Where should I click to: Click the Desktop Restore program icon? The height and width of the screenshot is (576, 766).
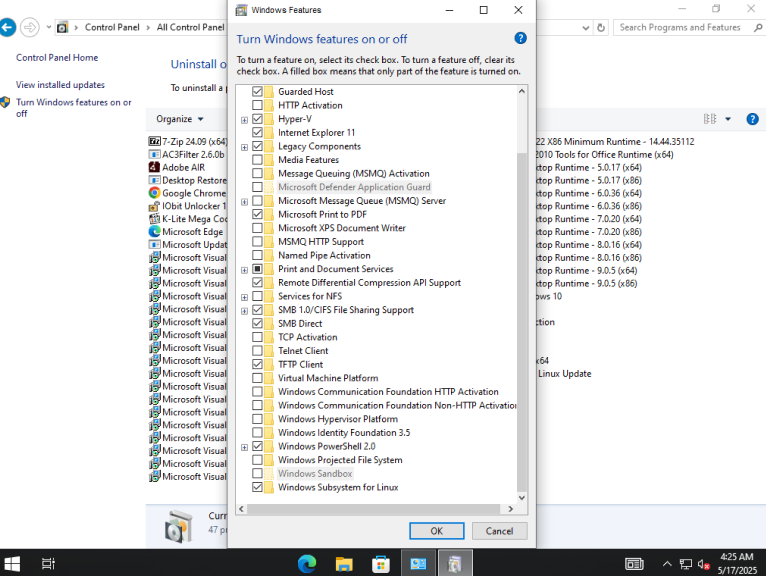click(154, 180)
